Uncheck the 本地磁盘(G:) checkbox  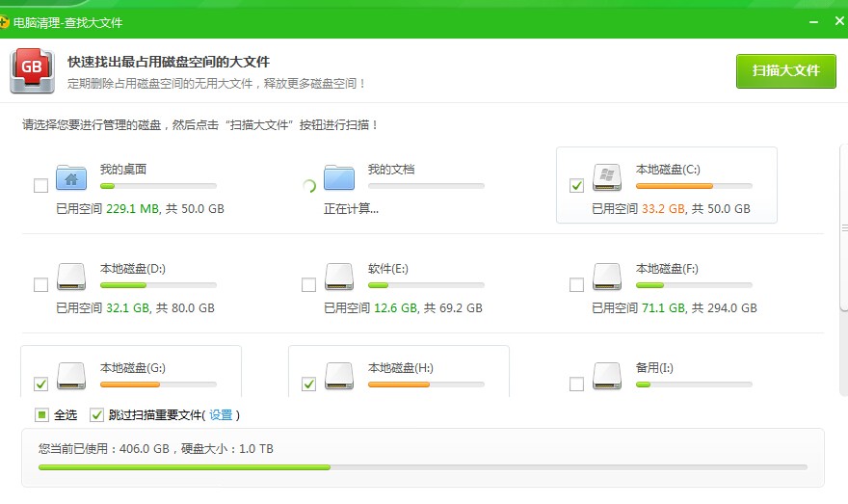pos(40,384)
